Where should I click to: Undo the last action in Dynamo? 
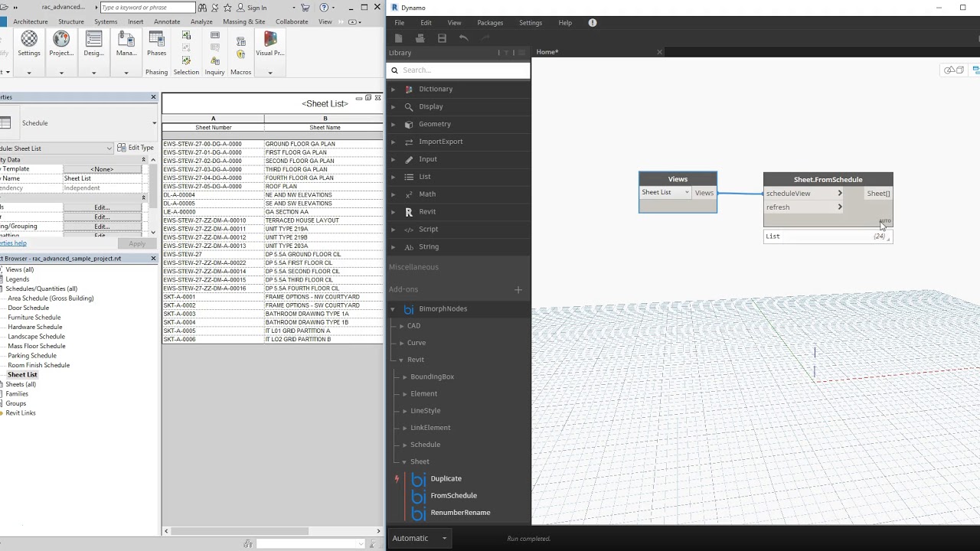463,37
